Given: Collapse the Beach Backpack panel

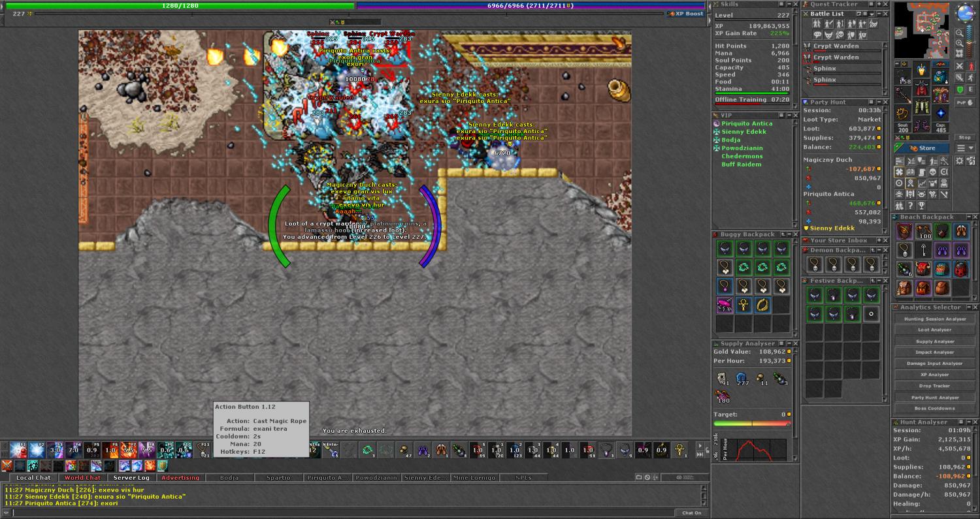Looking at the screenshot, I should pos(969,217).
